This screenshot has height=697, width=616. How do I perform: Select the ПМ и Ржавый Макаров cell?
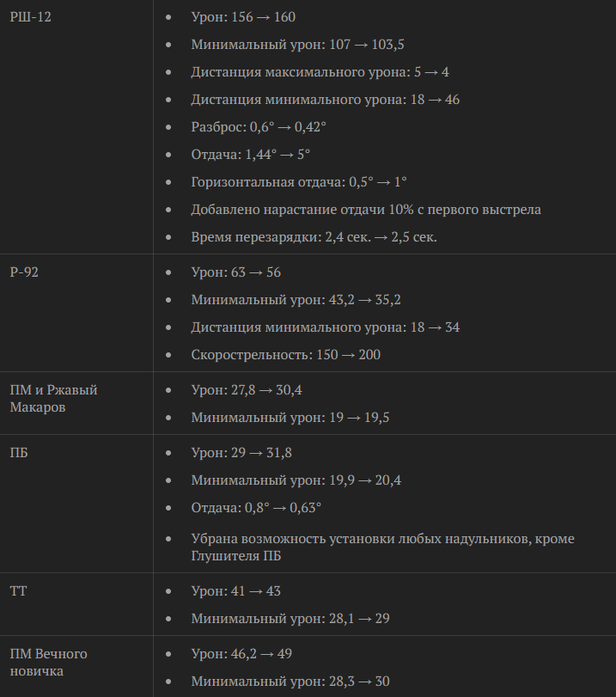(x=53, y=399)
